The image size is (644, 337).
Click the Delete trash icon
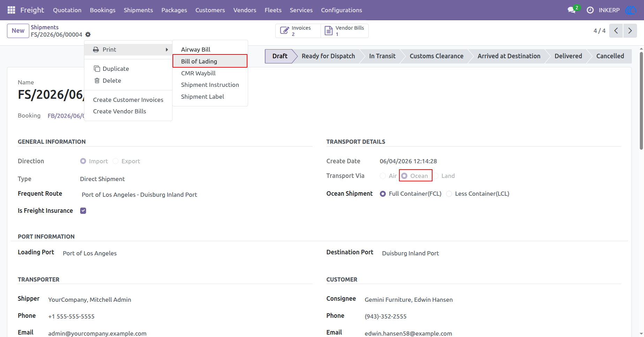point(97,81)
